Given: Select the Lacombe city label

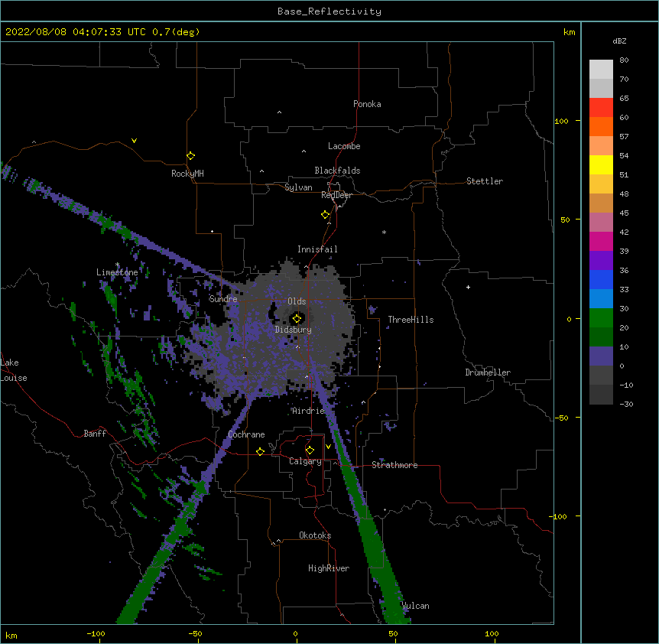Looking at the screenshot, I should click(344, 146).
